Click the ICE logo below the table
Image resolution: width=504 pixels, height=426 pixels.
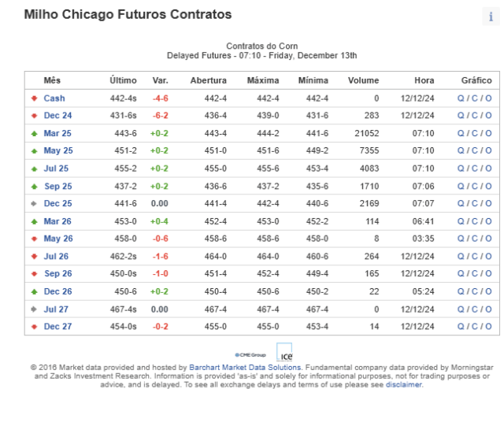click(284, 352)
